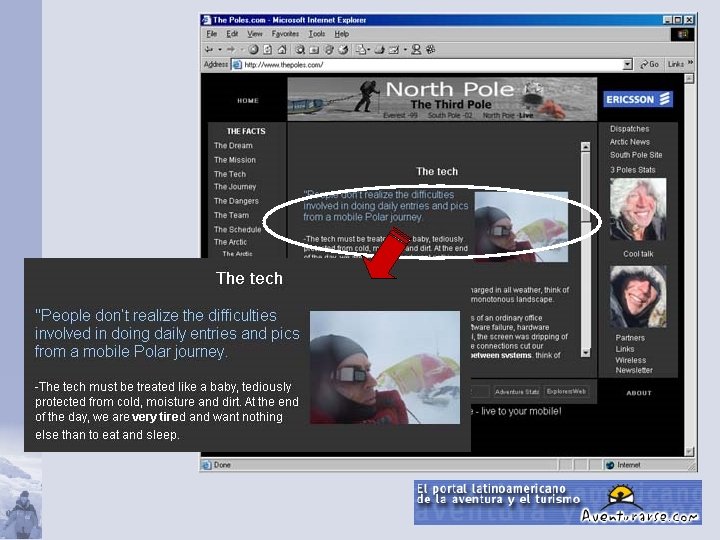Click the Edit page toolbar icon
The image size is (720, 540).
point(394,50)
